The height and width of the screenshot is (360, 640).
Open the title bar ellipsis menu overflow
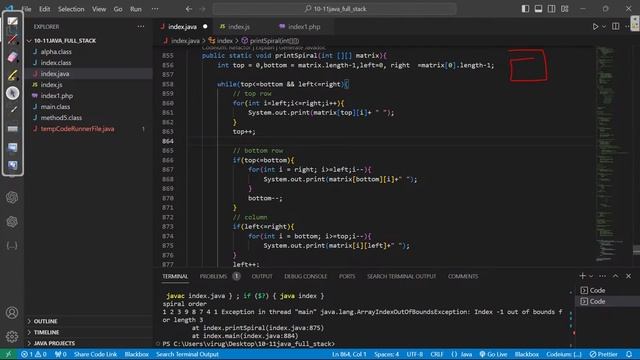pos(155,9)
